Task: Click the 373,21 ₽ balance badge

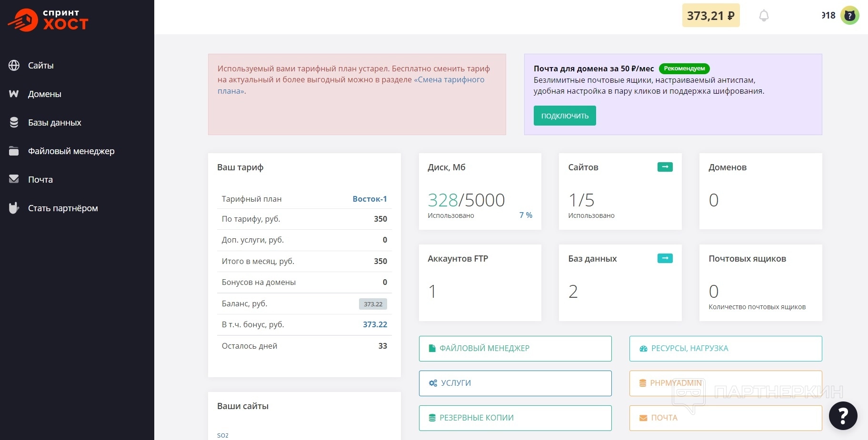Action: click(710, 16)
